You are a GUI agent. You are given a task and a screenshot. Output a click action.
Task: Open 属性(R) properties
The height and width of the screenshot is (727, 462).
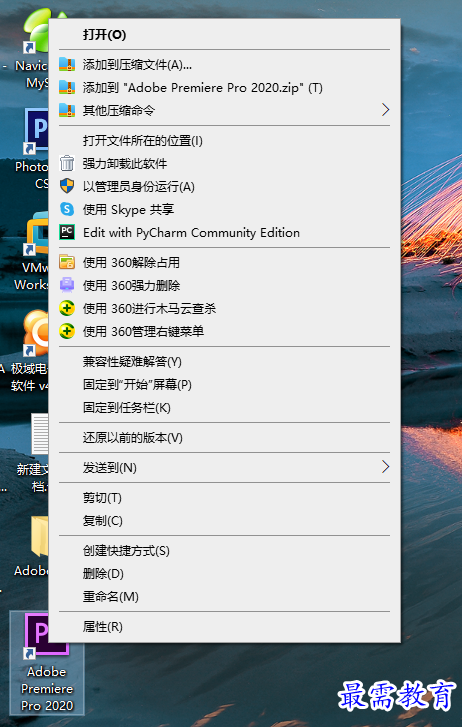tap(225, 627)
